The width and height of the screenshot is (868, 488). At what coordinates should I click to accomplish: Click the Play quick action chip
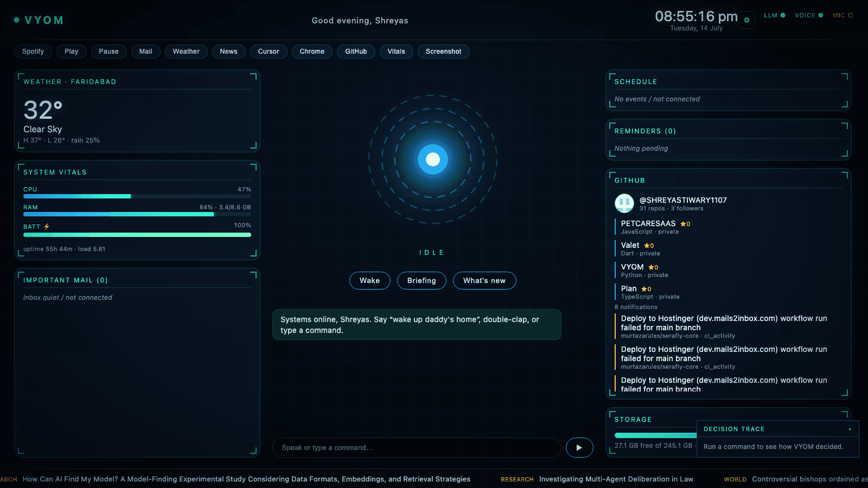tap(72, 52)
